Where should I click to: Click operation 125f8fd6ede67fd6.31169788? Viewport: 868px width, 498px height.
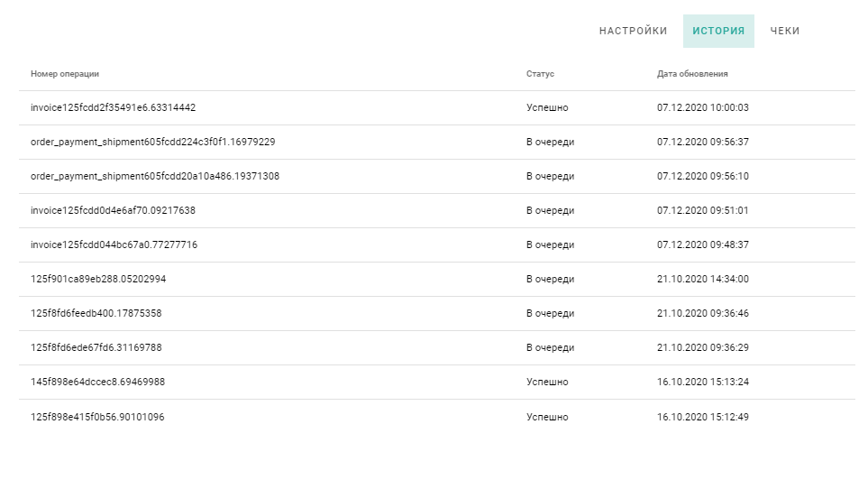pyautogui.click(x=96, y=348)
